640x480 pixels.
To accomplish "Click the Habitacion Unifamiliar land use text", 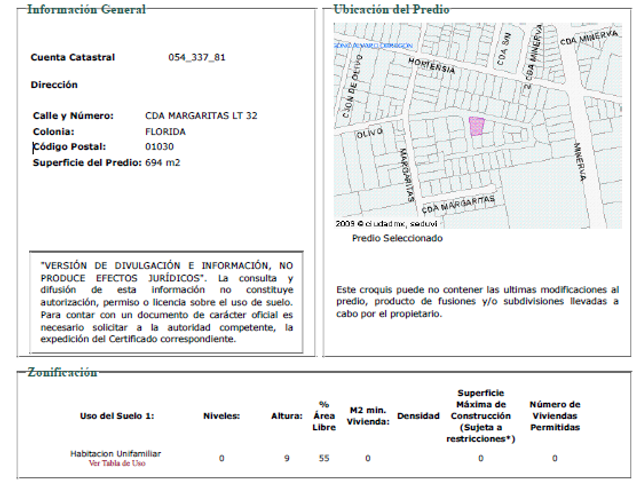I will coord(116,453).
